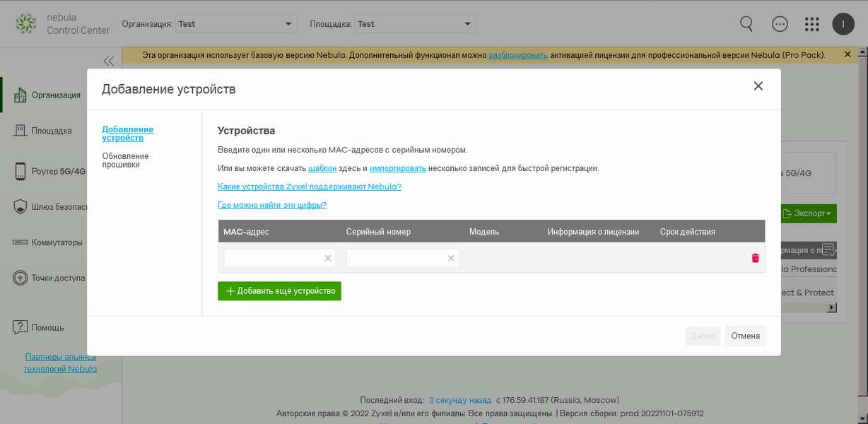
Task: Open the Экспорт dropdown button
Action: point(809,213)
